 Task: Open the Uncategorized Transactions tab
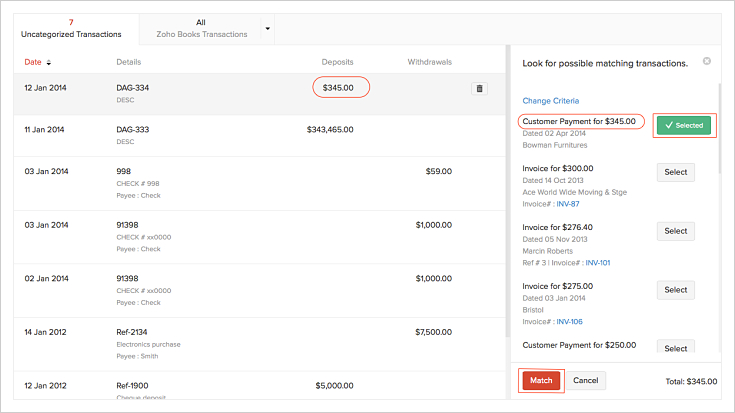click(x=71, y=28)
